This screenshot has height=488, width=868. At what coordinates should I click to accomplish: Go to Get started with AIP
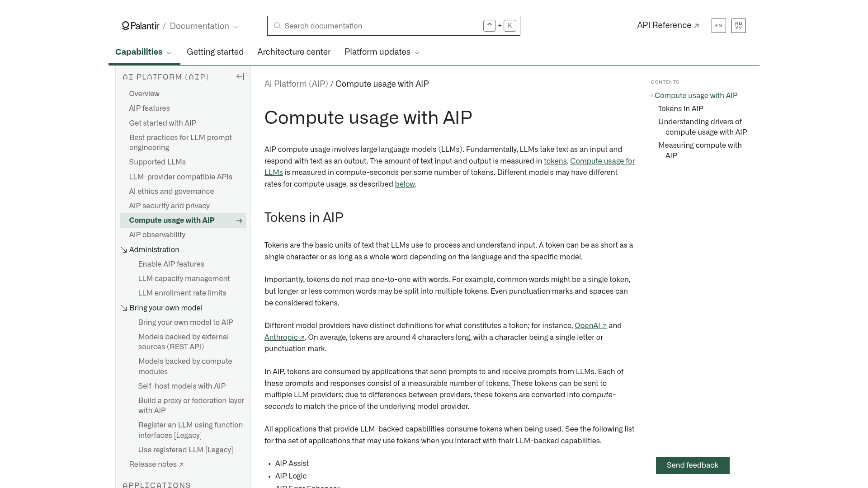pos(163,123)
